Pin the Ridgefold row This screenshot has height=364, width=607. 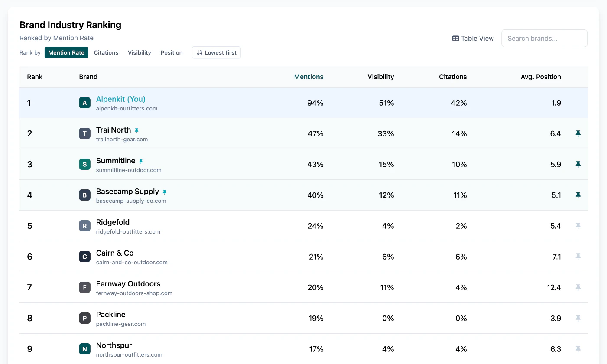tap(578, 226)
